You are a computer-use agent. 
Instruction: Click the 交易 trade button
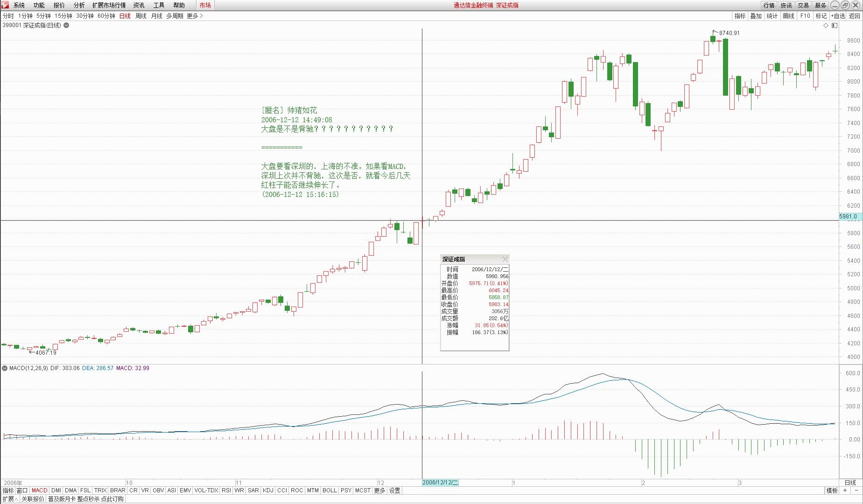click(x=803, y=5)
